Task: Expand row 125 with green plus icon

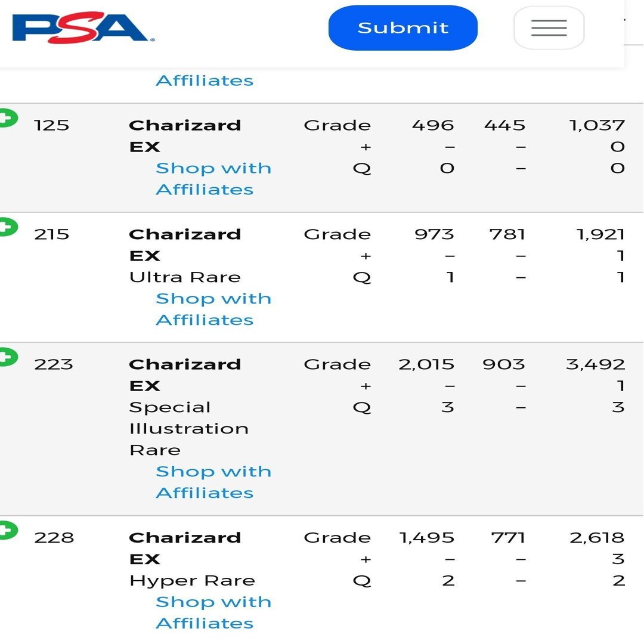Action: tap(8, 118)
